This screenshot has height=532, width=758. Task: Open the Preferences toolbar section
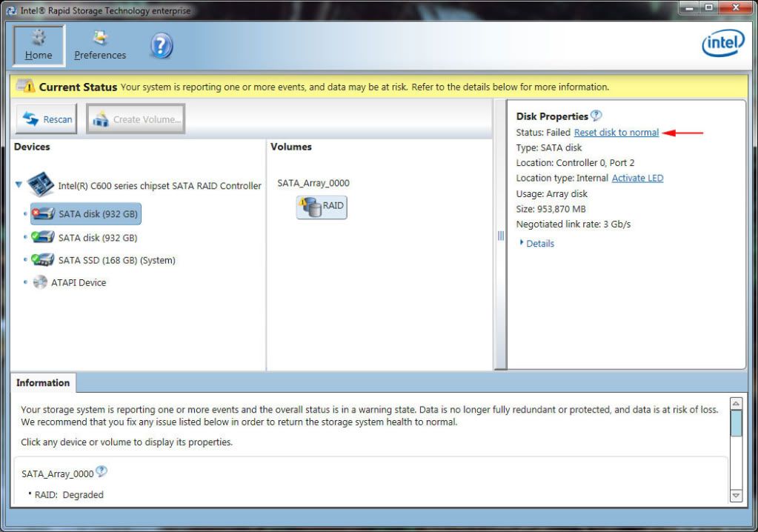pyautogui.click(x=100, y=46)
